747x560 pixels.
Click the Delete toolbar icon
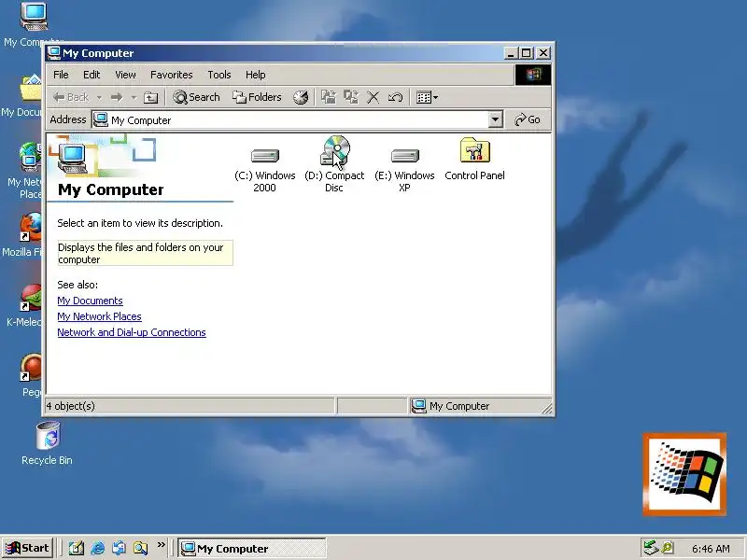click(x=373, y=98)
